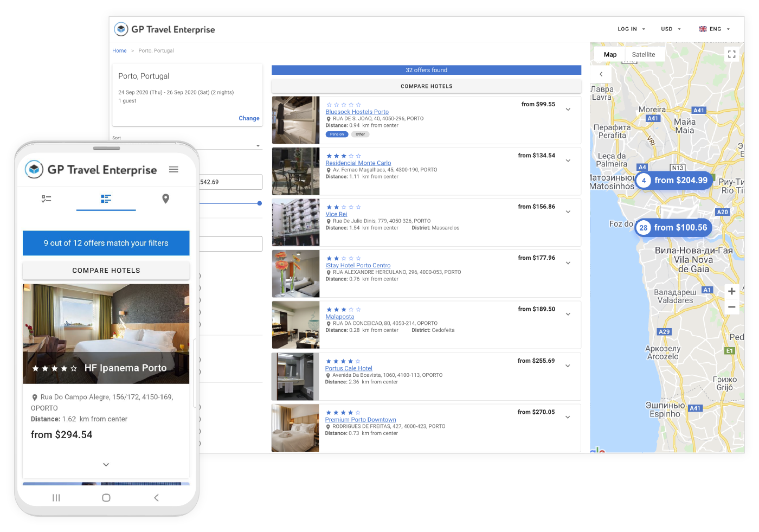Expand Vice Rei offer details

click(568, 212)
